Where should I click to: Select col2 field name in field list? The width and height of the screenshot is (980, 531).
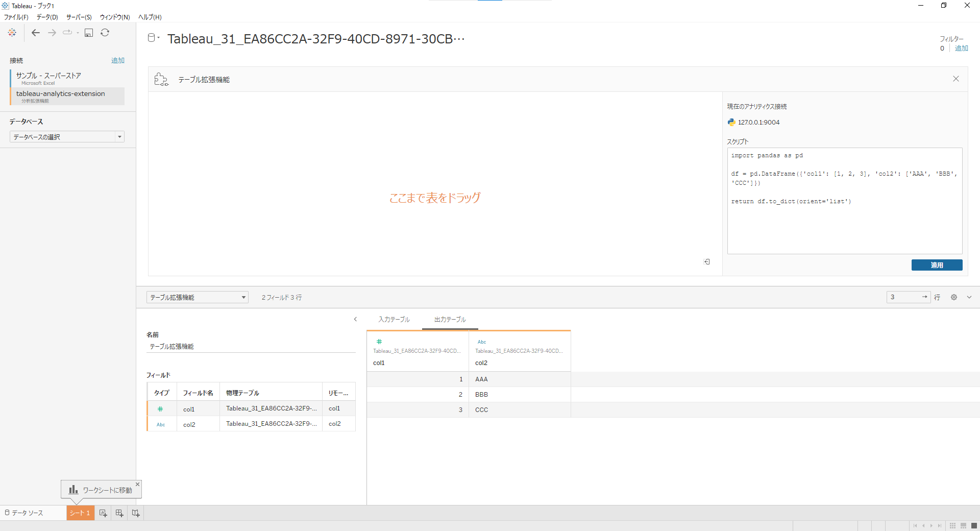pyautogui.click(x=189, y=425)
